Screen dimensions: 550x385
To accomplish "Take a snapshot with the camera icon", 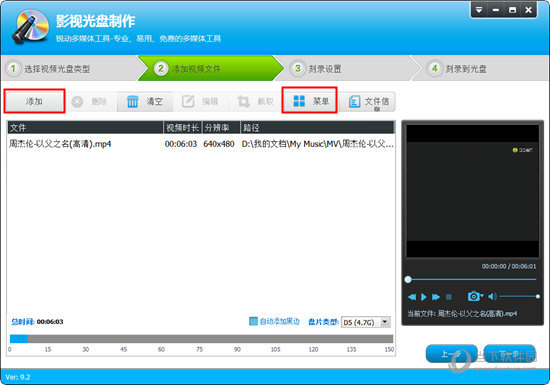I will coord(473,297).
